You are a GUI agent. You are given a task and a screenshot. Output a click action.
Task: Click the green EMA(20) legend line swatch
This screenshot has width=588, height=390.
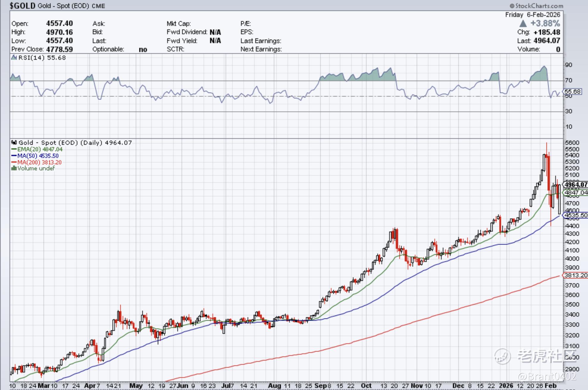(x=14, y=150)
